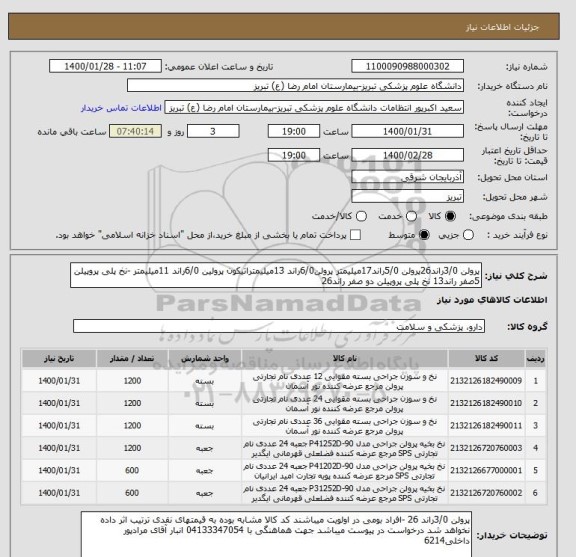Click the جزئیات اطلاعات نیاز page header

click(502, 28)
